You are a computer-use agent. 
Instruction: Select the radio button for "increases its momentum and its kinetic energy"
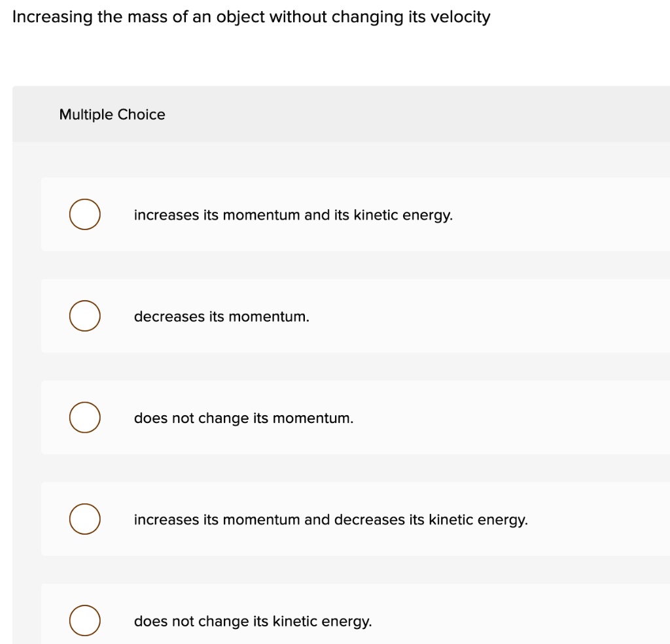coord(84,214)
